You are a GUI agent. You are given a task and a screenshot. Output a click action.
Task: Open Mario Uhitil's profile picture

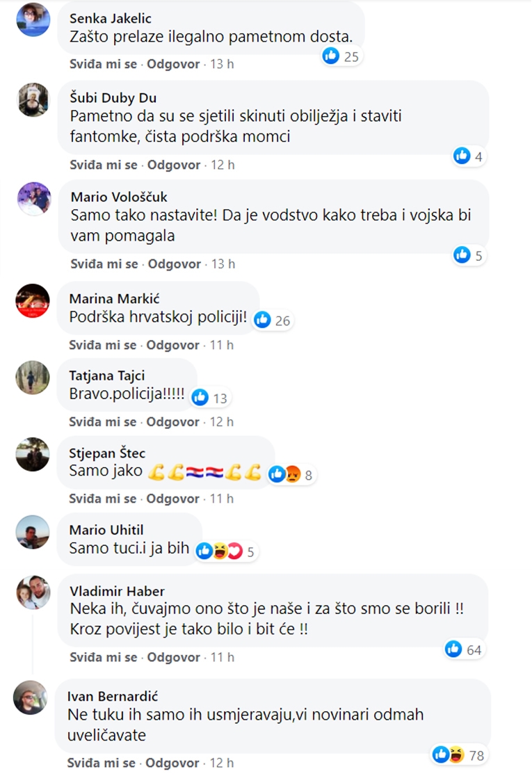point(33,533)
